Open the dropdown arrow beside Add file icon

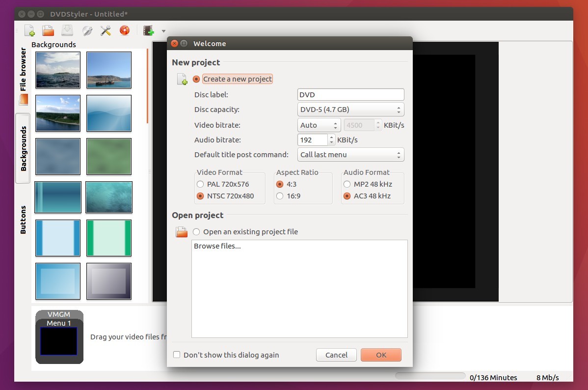coord(163,31)
